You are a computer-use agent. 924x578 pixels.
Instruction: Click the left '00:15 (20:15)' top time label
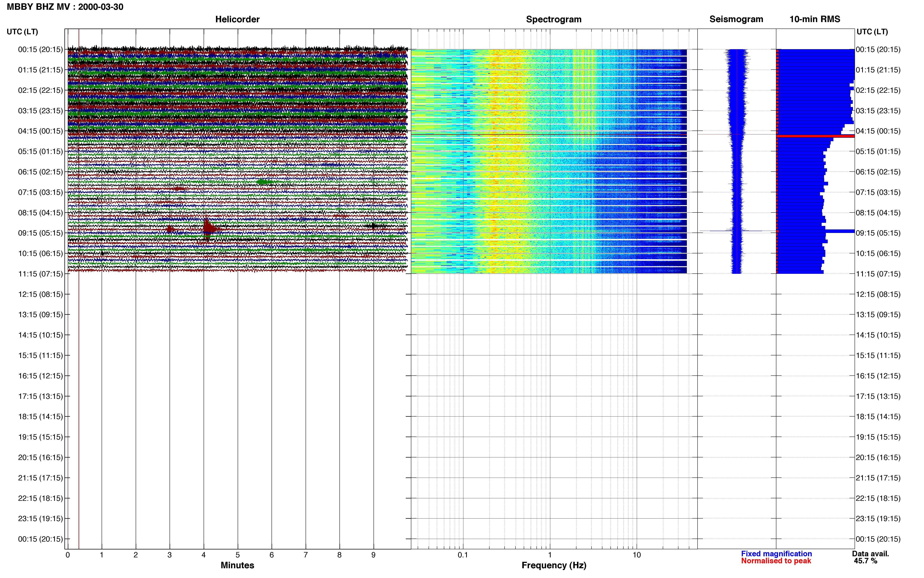point(41,49)
